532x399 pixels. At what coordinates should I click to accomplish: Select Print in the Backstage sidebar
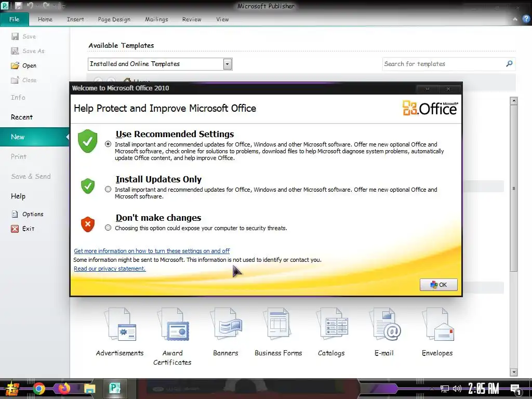click(18, 156)
